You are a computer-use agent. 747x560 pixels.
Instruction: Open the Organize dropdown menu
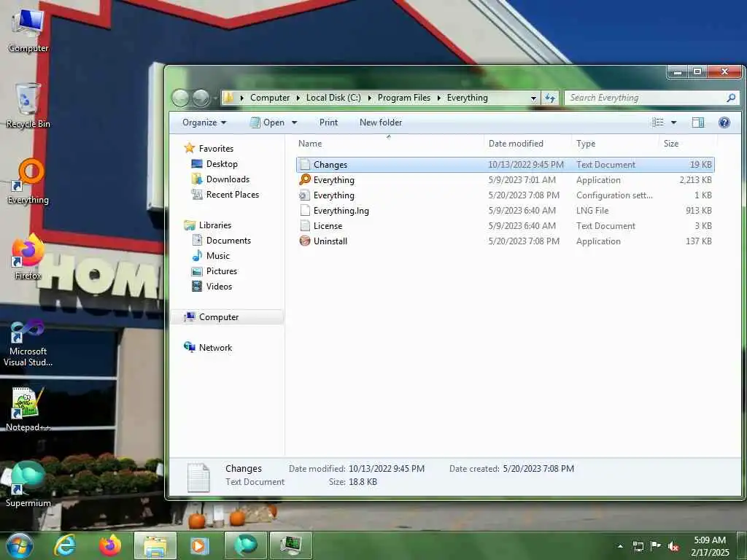204,122
